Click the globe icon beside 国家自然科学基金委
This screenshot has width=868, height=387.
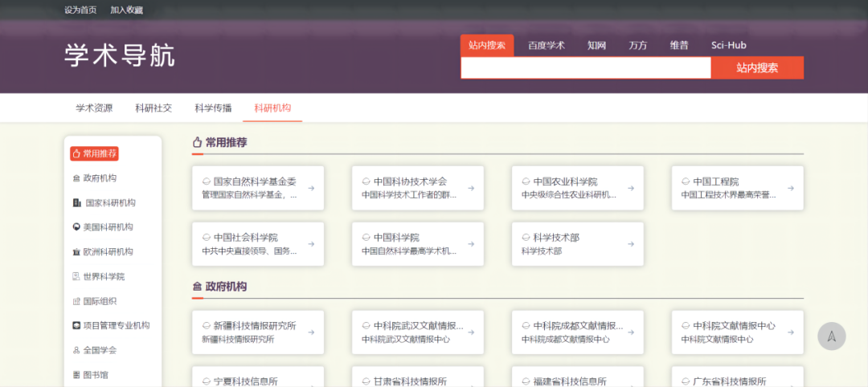207,181
